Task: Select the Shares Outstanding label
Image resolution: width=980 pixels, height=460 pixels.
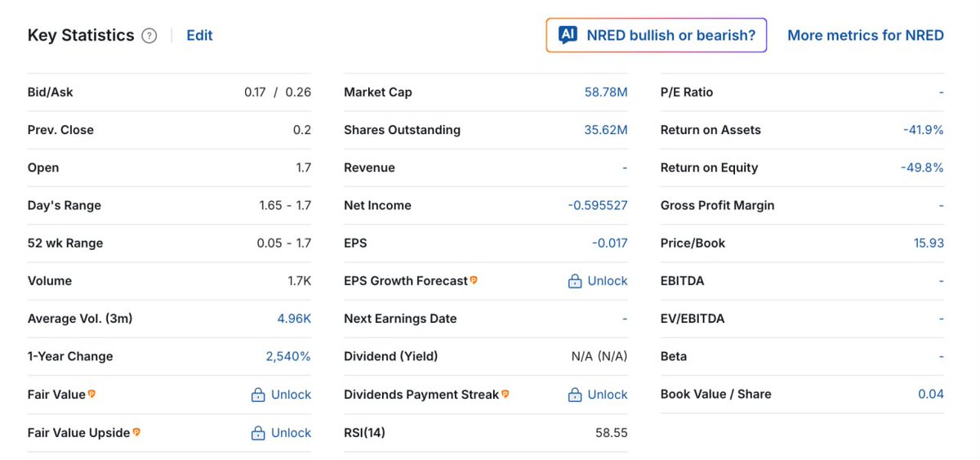Action: point(402,130)
